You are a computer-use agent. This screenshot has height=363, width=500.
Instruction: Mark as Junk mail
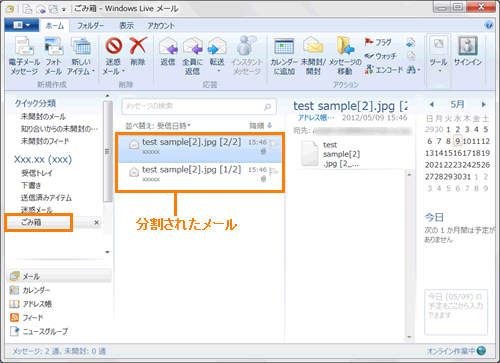tap(113, 56)
